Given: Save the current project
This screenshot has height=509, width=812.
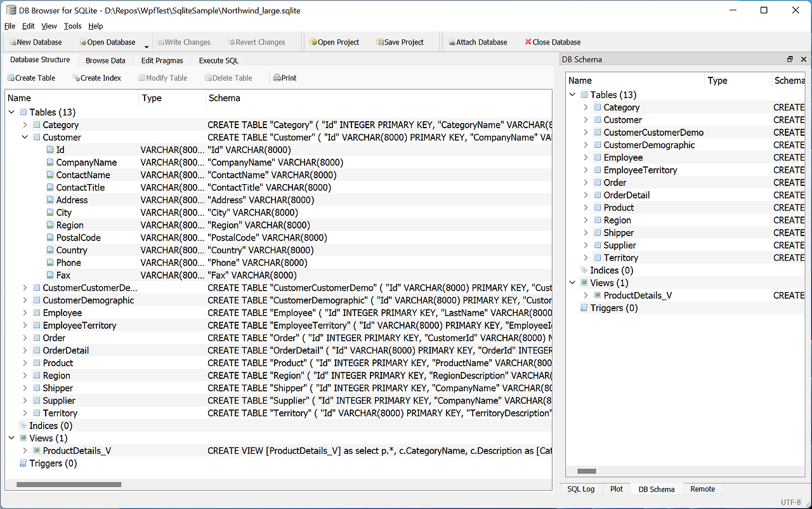Looking at the screenshot, I should pos(400,42).
